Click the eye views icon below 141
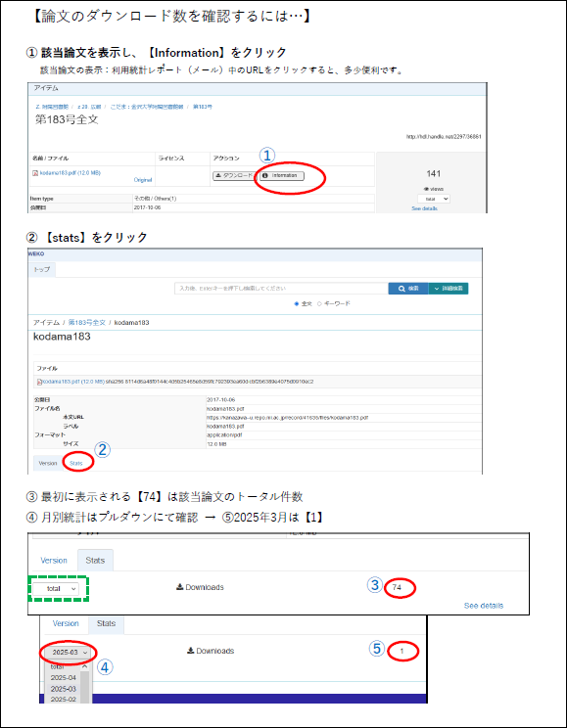567x728 pixels. (425, 189)
